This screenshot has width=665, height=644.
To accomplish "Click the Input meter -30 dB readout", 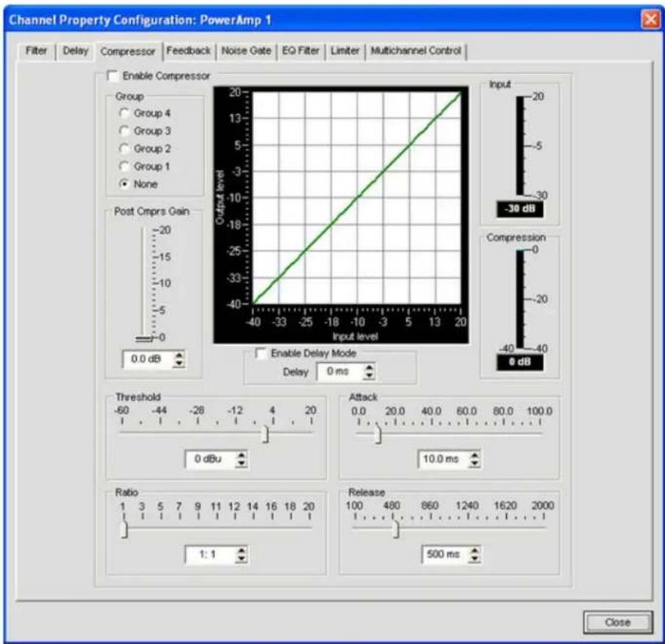I will [x=519, y=209].
